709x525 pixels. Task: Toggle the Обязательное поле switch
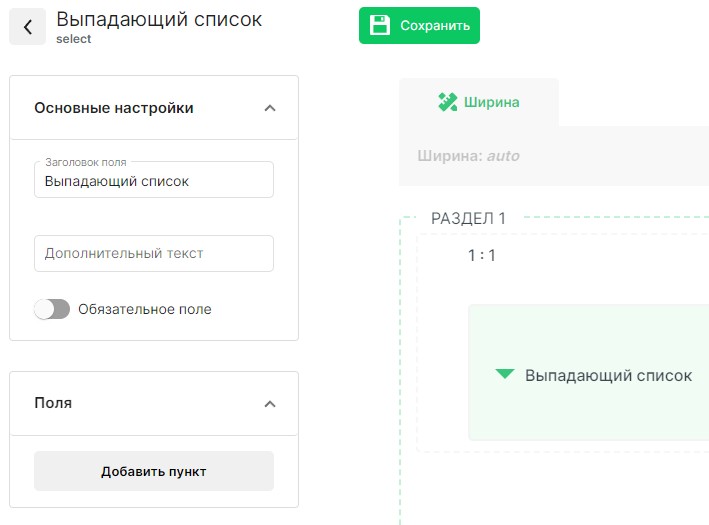click(x=52, y=309)
